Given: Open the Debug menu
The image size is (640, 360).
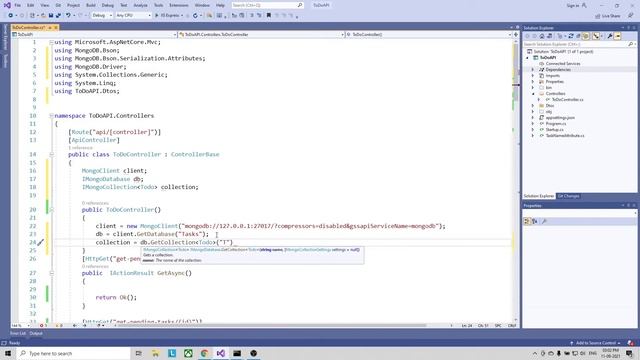Looking at the screenshot, I should coord(108,5).
